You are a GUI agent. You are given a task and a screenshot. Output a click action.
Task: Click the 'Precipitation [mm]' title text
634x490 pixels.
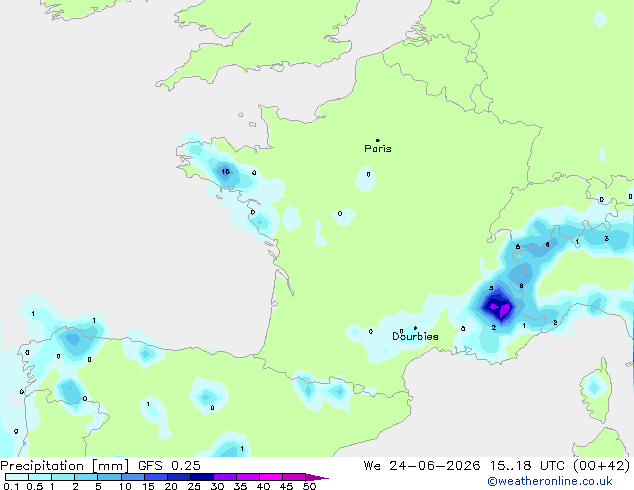[65, 466]
